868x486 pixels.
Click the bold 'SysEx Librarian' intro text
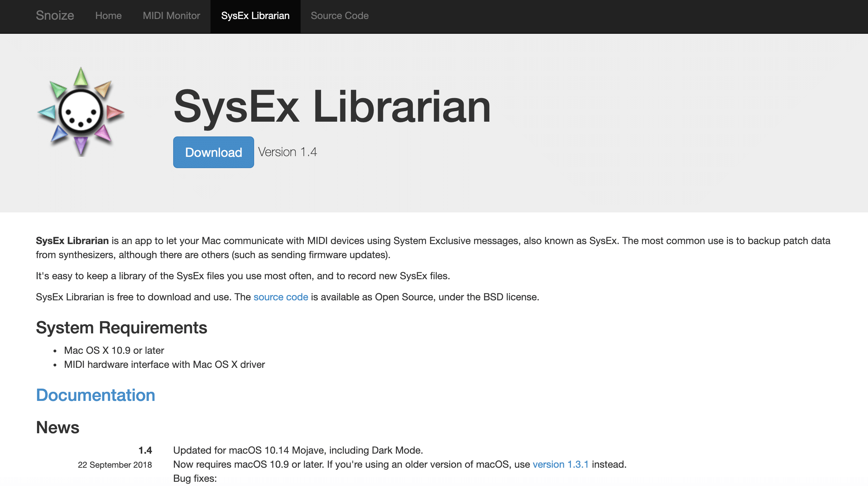[x=72, y=241]
